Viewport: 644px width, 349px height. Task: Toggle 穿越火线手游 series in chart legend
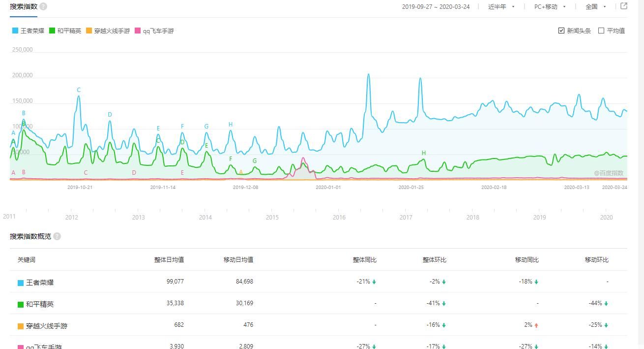108,31
